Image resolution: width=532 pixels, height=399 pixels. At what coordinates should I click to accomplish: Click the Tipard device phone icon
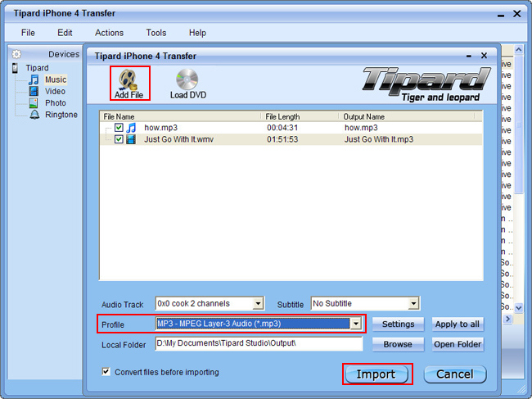(x=15, y=68)
